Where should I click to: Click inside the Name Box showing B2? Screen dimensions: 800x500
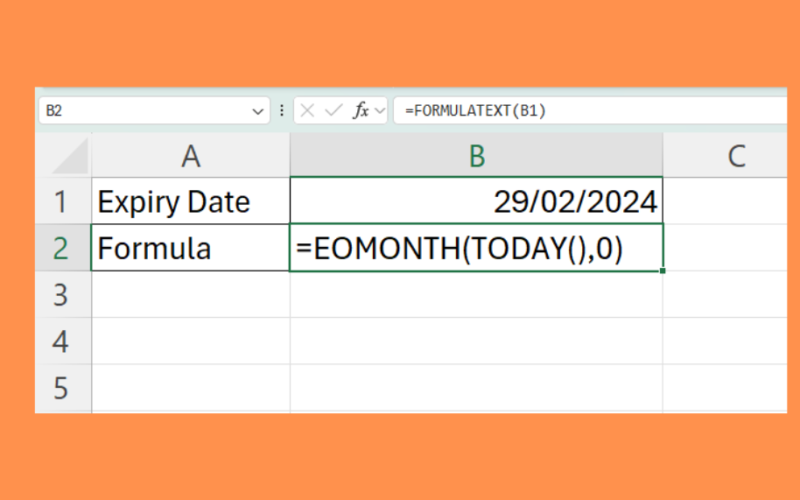point(140,111)
